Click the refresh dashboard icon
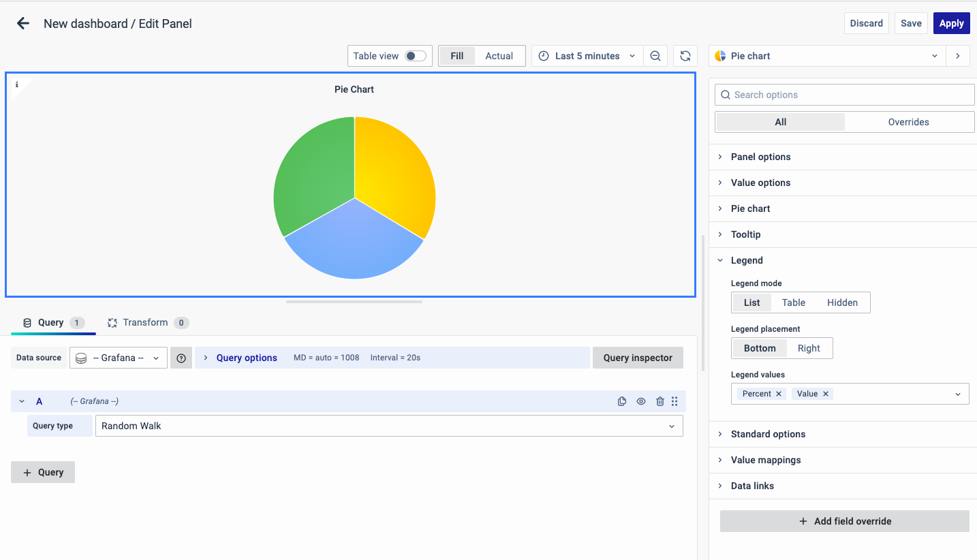977x560 pixels. click(x=685, y=56)
